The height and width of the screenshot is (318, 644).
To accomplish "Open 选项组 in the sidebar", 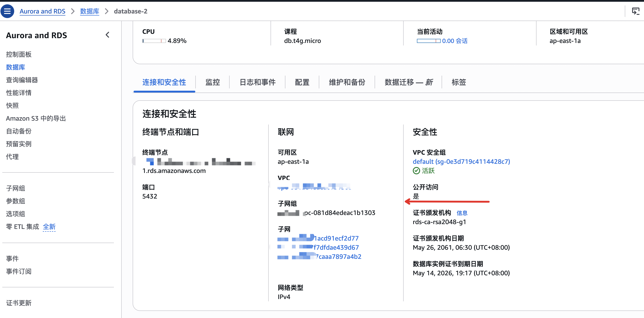I will 16,214.
